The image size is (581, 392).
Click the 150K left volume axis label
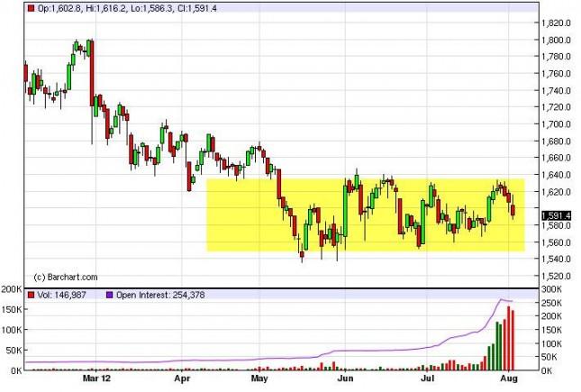point(12,310)
